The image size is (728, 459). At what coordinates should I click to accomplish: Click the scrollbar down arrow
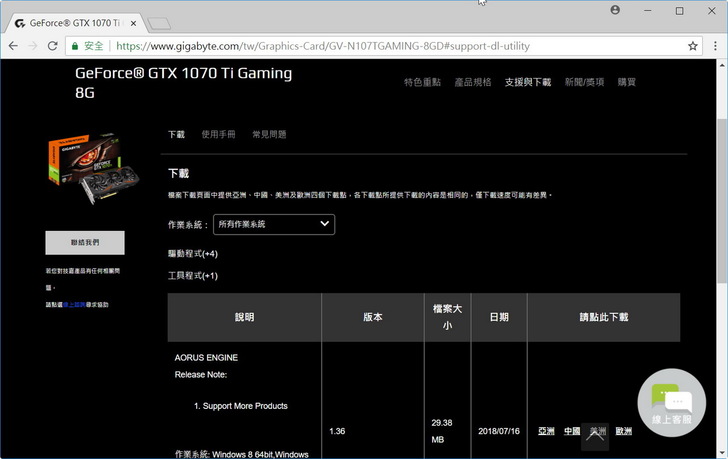(722, 452)
